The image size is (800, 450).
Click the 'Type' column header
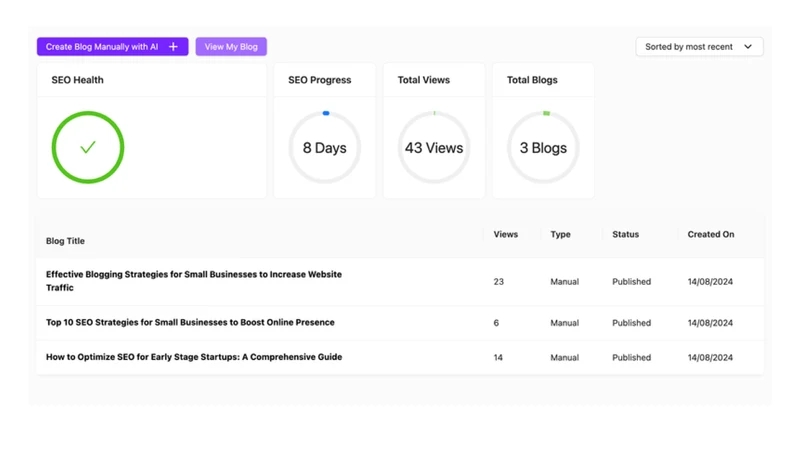pyautogui.click(x=560, y=234)
